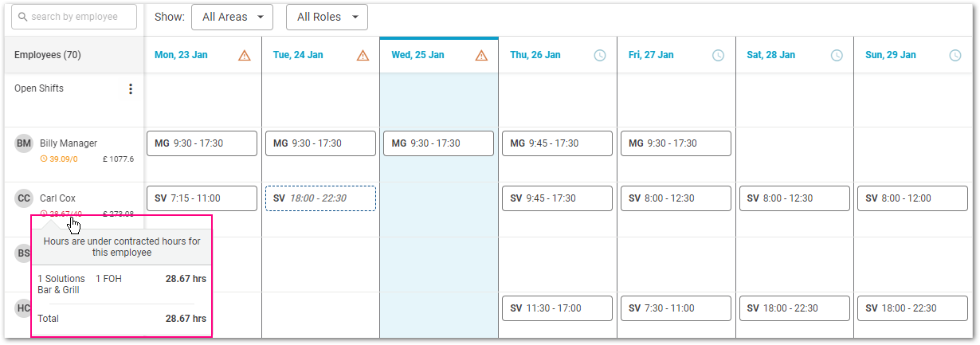Viewport: 980px width, 345px height.
Task: Expand the All Roles dropdown
Action: (x=327, y=17)
